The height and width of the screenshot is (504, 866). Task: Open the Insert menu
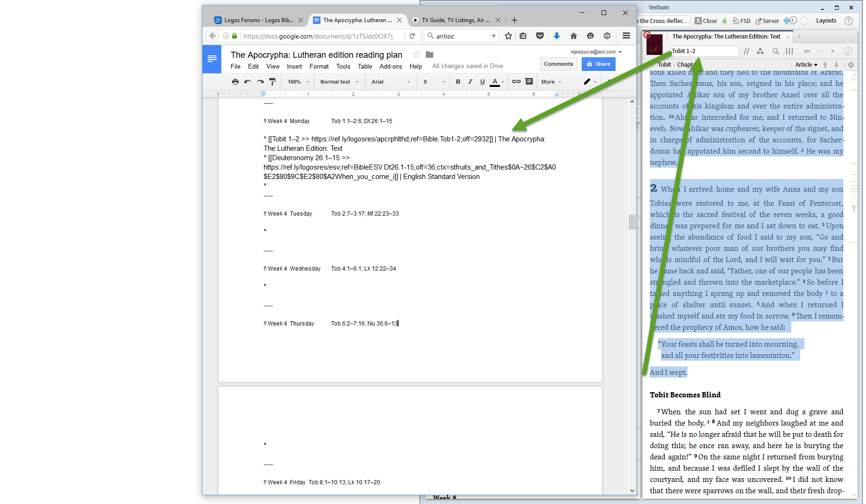pos(295,66)
